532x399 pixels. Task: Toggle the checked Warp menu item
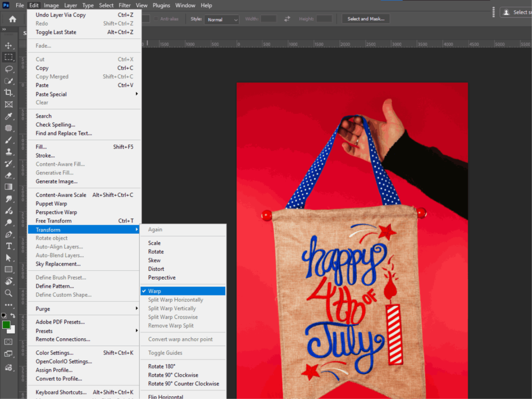183,291
